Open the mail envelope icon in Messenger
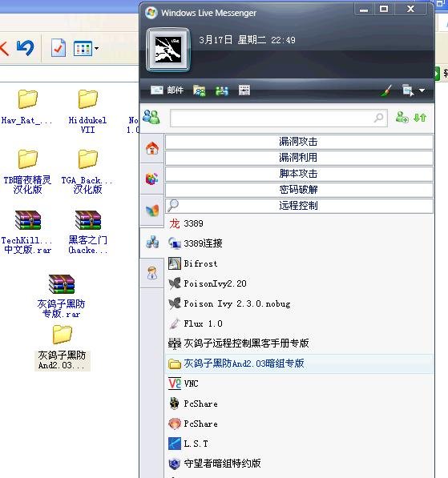This screenshot has height=478, width=448. click(x=157, y=90)
